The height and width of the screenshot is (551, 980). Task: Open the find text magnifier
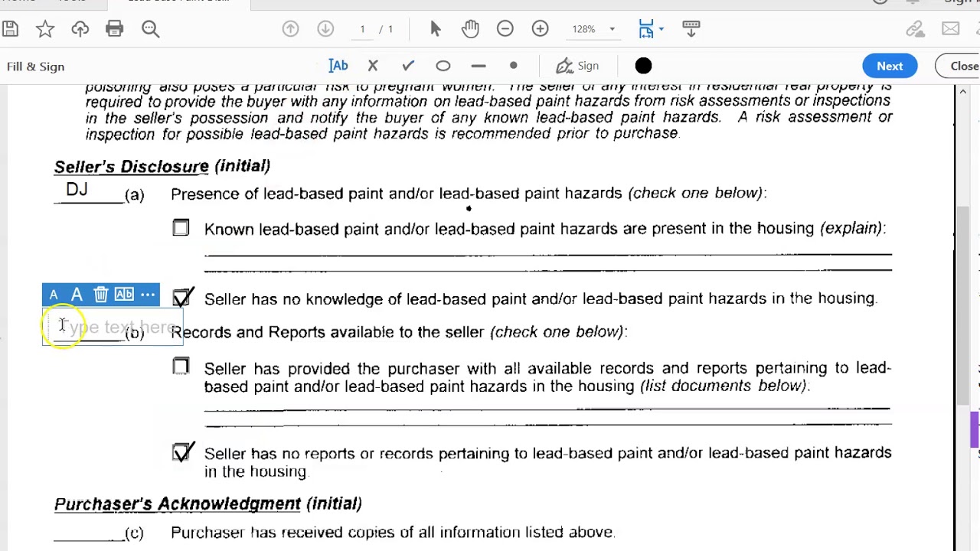(150, 29)
